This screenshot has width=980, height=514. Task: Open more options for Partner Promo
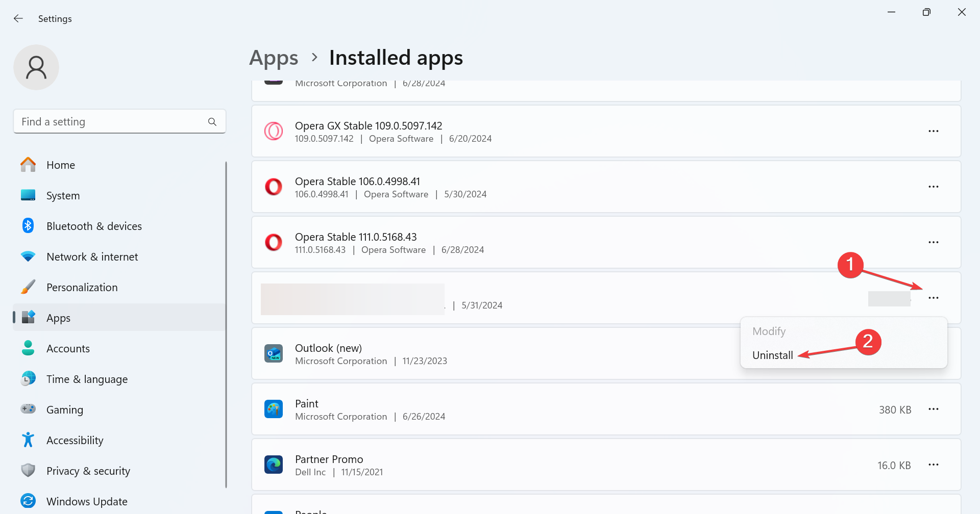(x=934, y=465)
